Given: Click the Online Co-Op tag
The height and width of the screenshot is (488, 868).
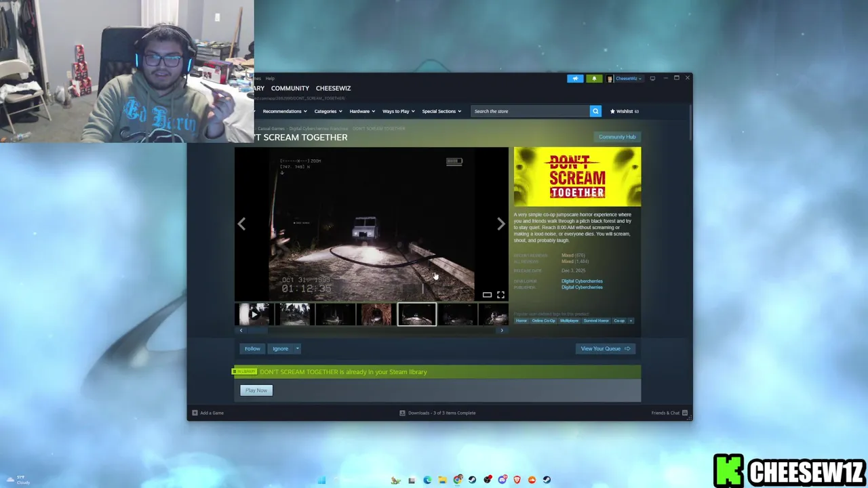Looking at the screenshot, I should tap(543, 321).
